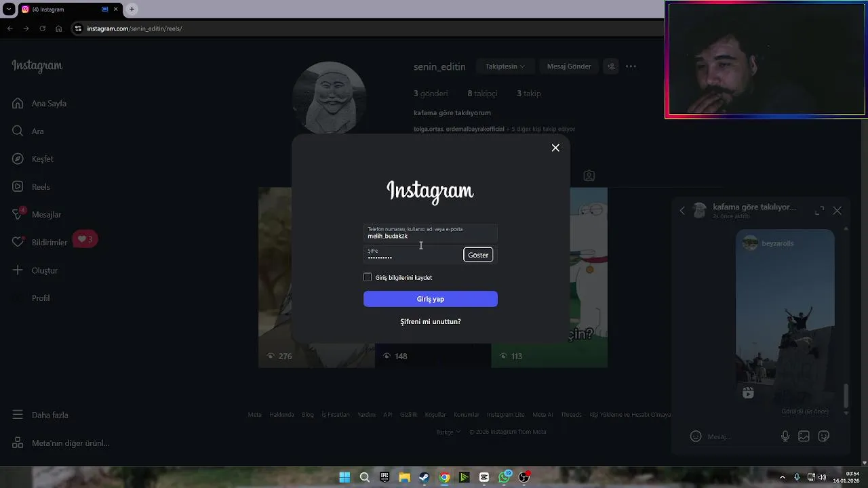Open the reel thumbnail with 148 views
Viewport: 868px width, 488px height.
pyautogui.click(x=433, y=356)
